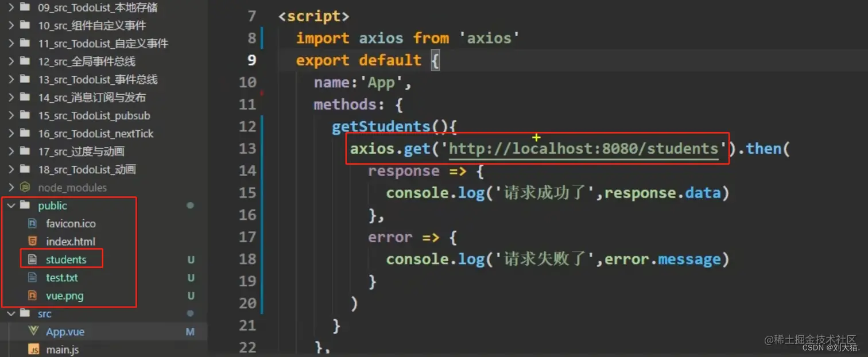
Task: Click the folder icon of 18_src_TodoList_动画
Action: [25, 169]
